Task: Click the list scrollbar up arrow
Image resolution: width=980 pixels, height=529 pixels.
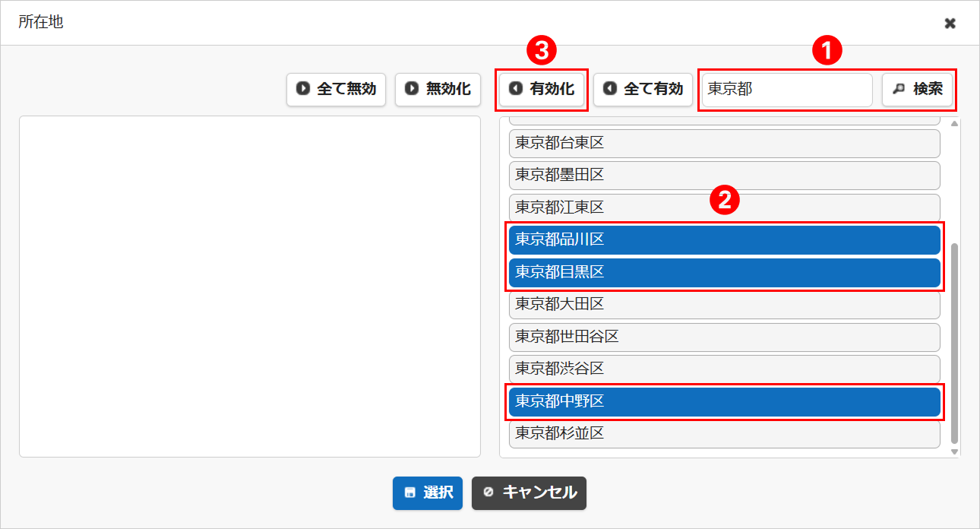Action: click(x=955, y=123)
